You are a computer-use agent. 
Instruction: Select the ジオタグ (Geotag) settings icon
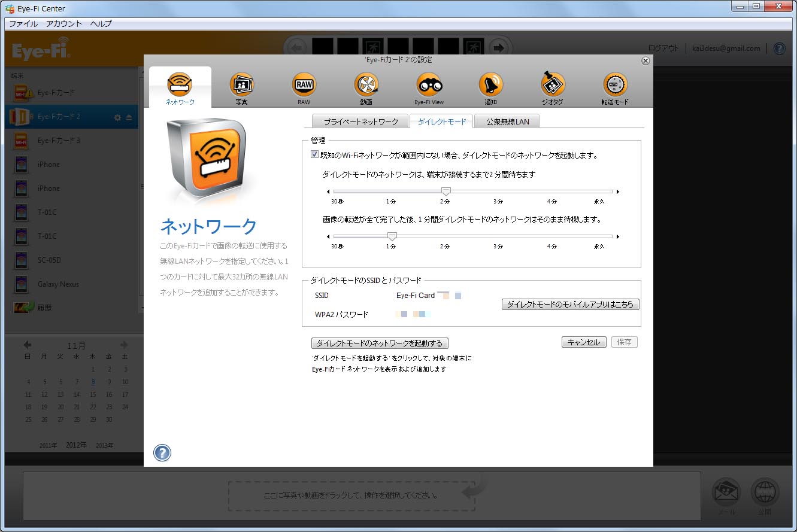click(553, 84)
